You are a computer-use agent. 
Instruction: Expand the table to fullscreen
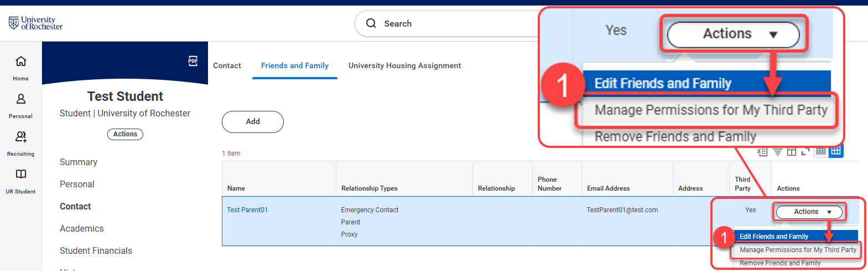tap(805, 152)
